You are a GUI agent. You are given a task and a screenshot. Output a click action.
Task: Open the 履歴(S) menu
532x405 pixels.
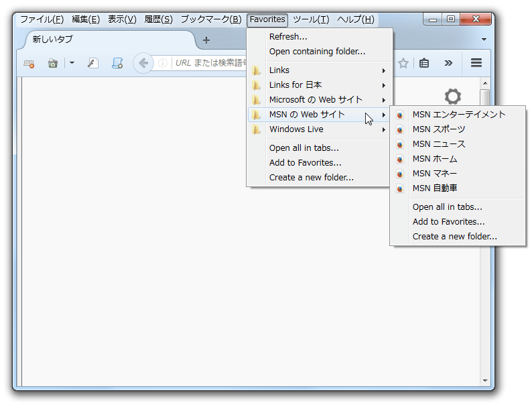pyautogui.click(x=158, y=19)
